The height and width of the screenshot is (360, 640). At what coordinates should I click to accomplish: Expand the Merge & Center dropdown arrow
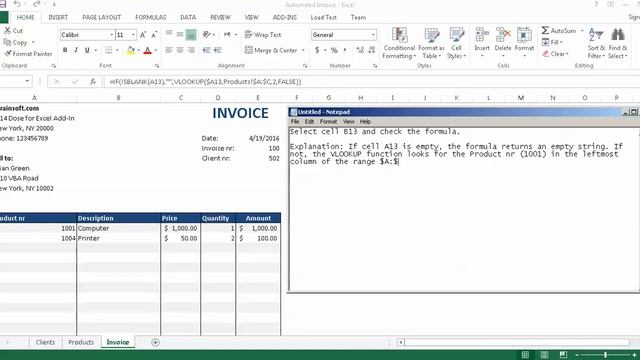point(303,50)
